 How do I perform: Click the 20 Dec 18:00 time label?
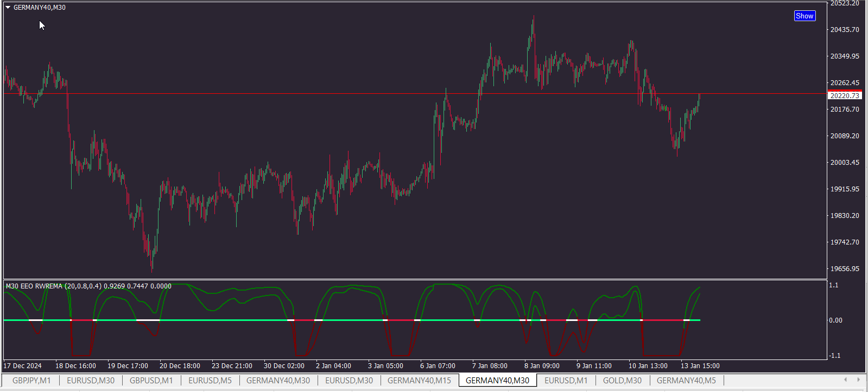pos(180,366)
